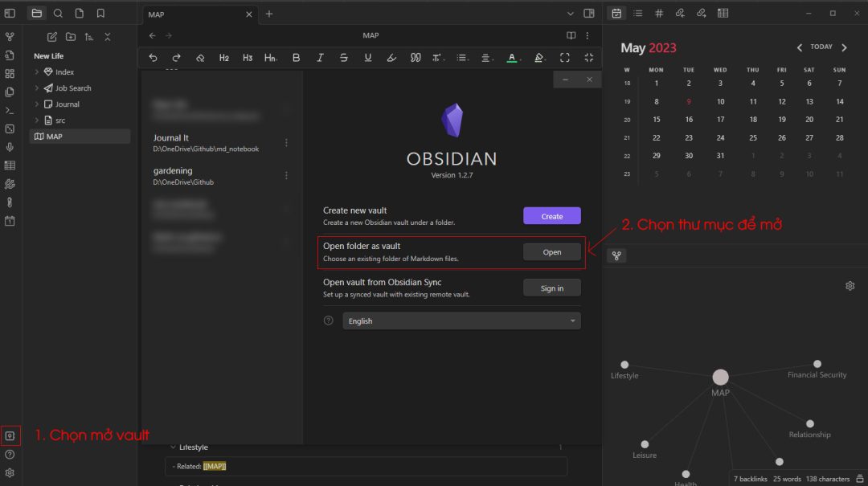Toggle fullscreen mode in the editing toolbar
The width and height of the screenshot is (868, 486).
point(565,58)
